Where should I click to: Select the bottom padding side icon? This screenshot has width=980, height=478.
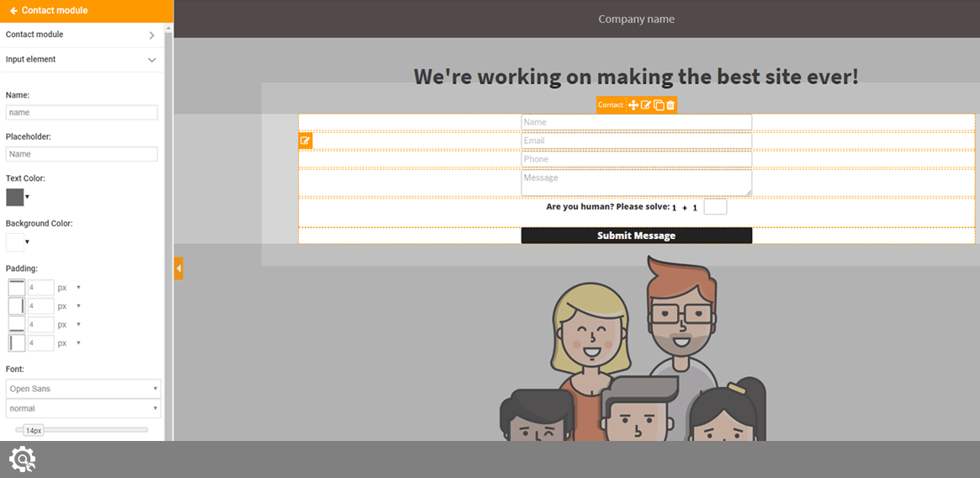(x=17, y=325)
